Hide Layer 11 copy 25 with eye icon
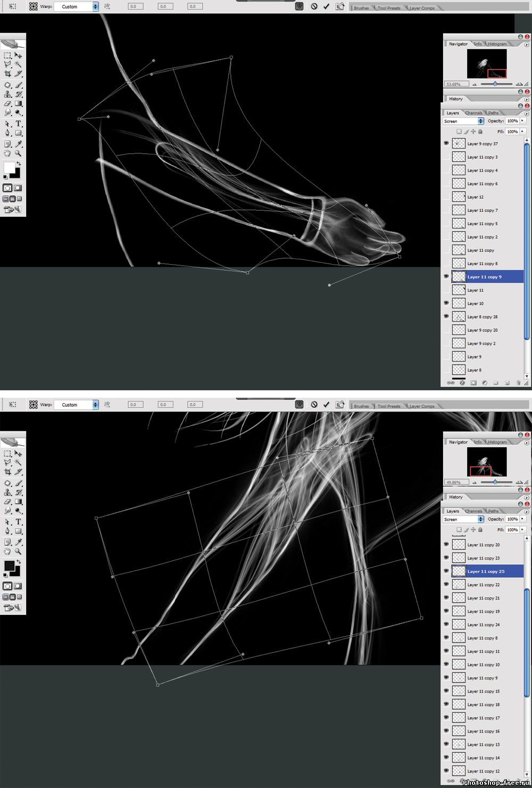Image resolution: width=532 pixels, height=788 pixels. click(x=446, y=571)
